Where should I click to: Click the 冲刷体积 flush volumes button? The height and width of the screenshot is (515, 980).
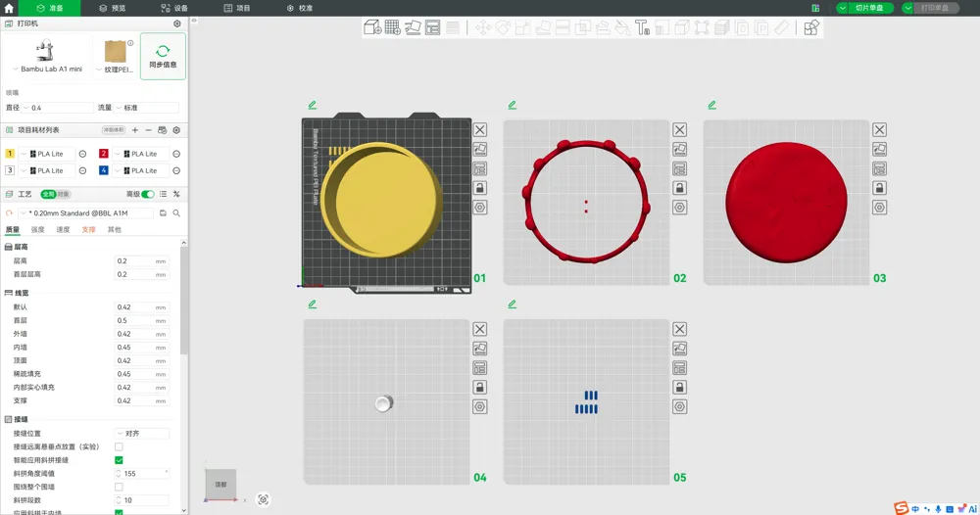click(114, 130)
